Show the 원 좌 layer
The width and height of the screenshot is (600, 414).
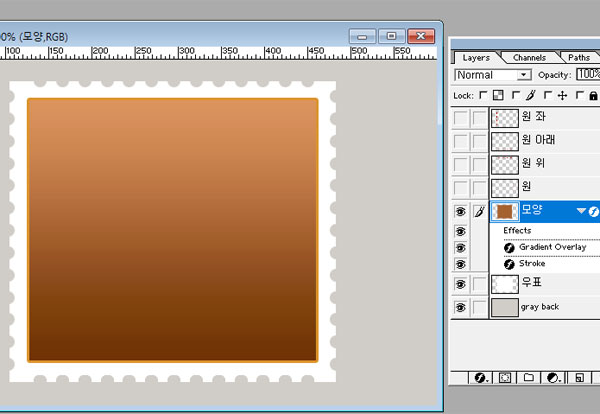point(460,118)
